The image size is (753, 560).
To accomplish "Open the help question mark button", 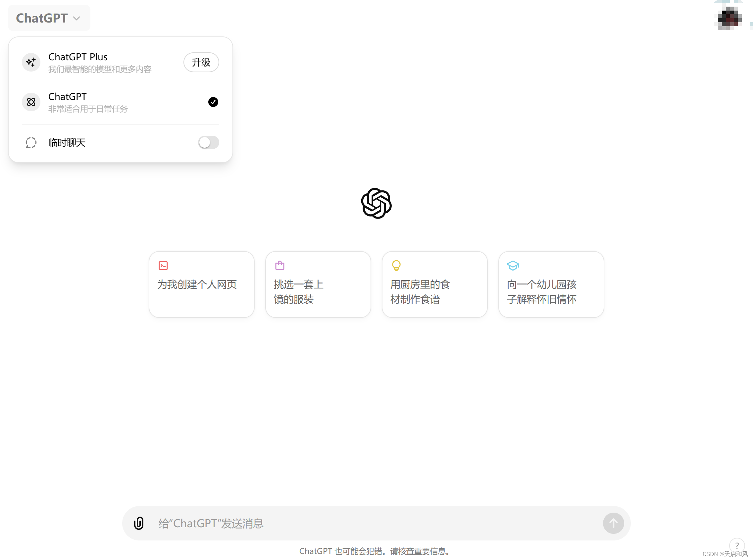I will click(x=736, y=545).
